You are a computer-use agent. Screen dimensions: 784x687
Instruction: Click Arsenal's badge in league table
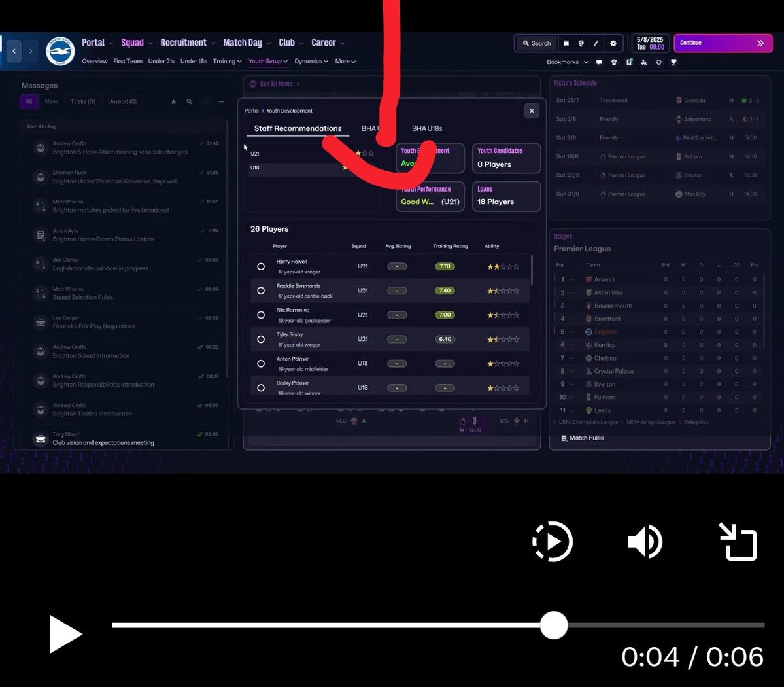[x=588, y=279]
